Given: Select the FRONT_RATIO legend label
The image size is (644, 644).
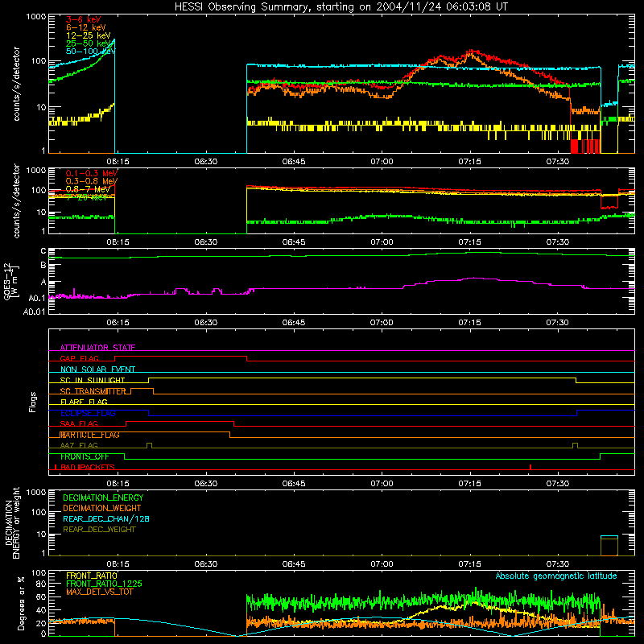Looking at the screenshot, I should coord(92,576).
